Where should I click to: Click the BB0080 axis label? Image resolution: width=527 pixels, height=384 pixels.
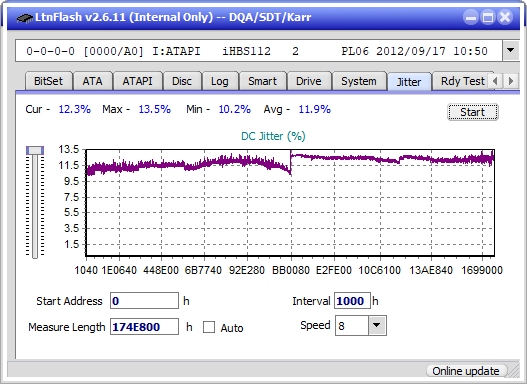click(x=291, y=270)
